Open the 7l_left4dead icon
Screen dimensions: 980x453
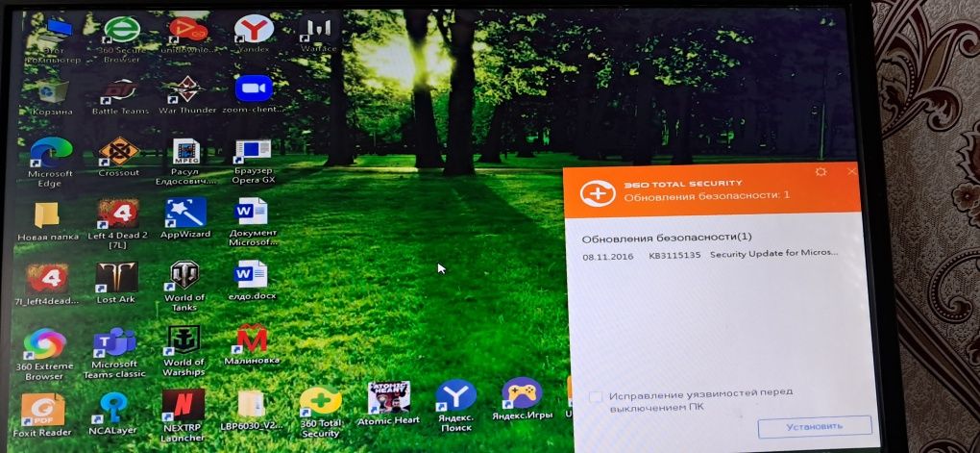pyautogui.click(x=47, y=285)
